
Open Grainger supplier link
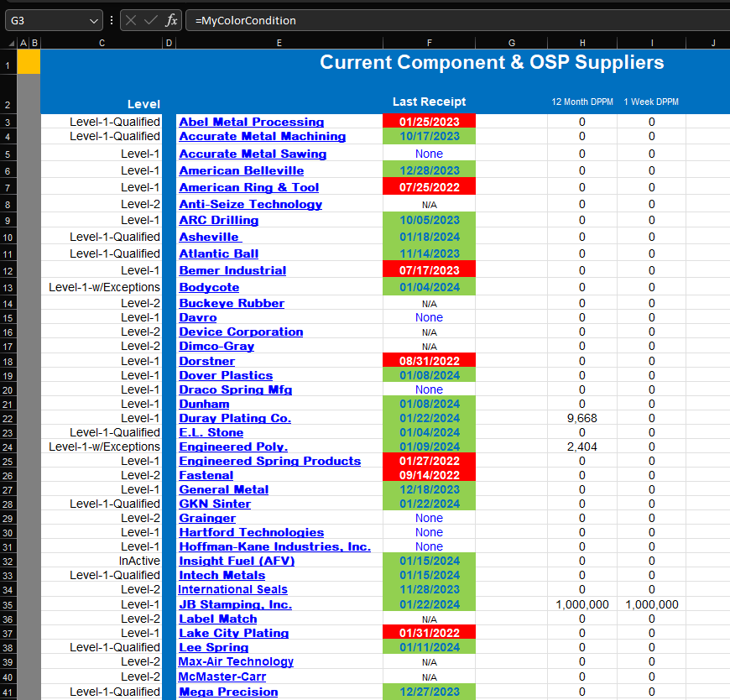pos(207,519)
